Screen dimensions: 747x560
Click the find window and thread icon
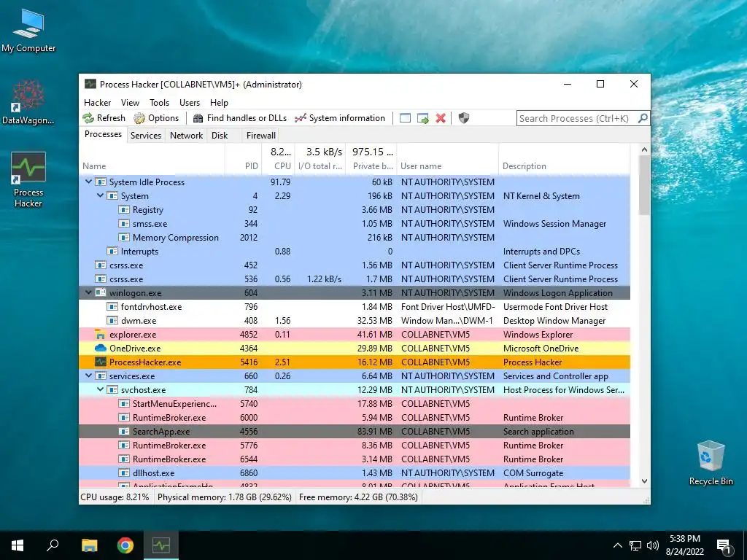[422, 118]
